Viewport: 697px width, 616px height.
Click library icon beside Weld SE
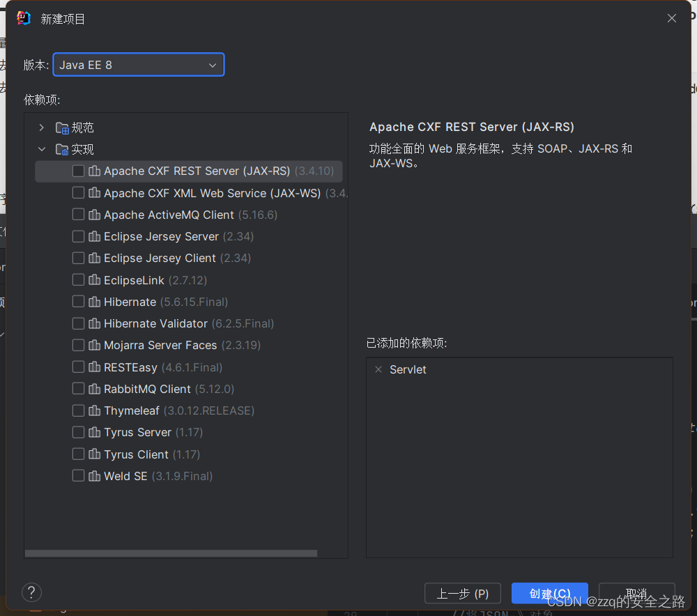[x=94, y=476]
